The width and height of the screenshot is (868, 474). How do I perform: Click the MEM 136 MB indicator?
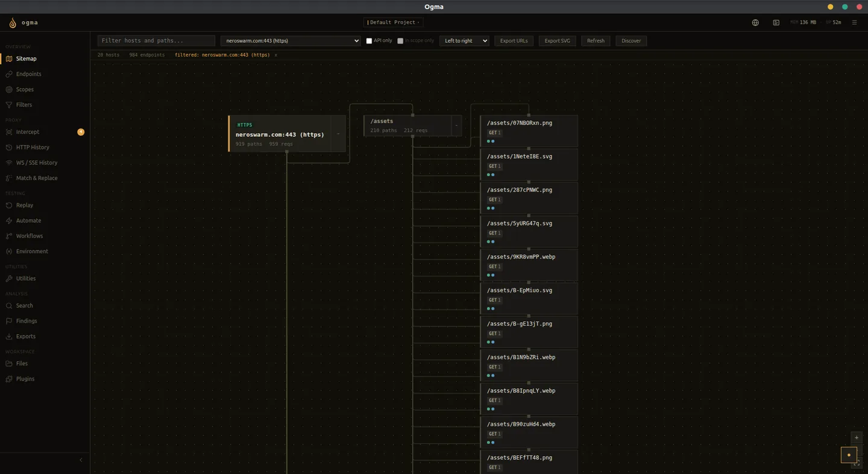click(x=803, y=22)
